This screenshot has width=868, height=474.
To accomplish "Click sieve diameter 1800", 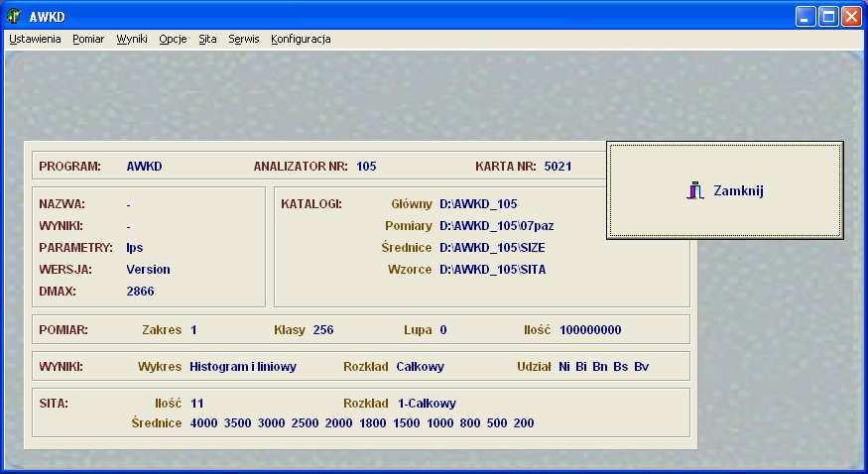I will 373,423.
